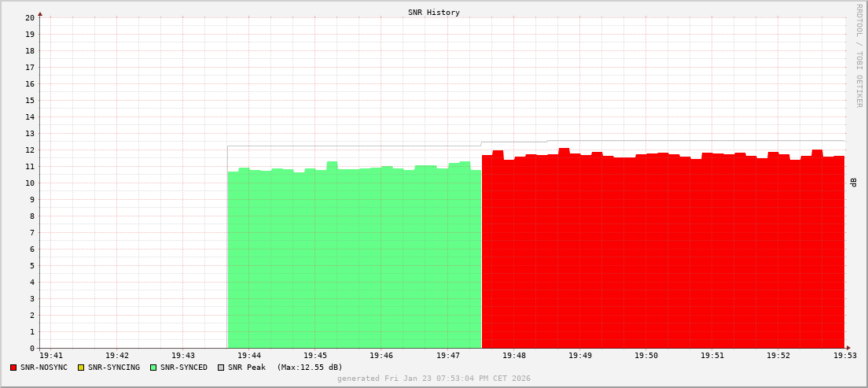The width and height of the screenshot is (868, 388).
Task: Click the 19:53 time label on the x-axis
Action: (844, 357)
